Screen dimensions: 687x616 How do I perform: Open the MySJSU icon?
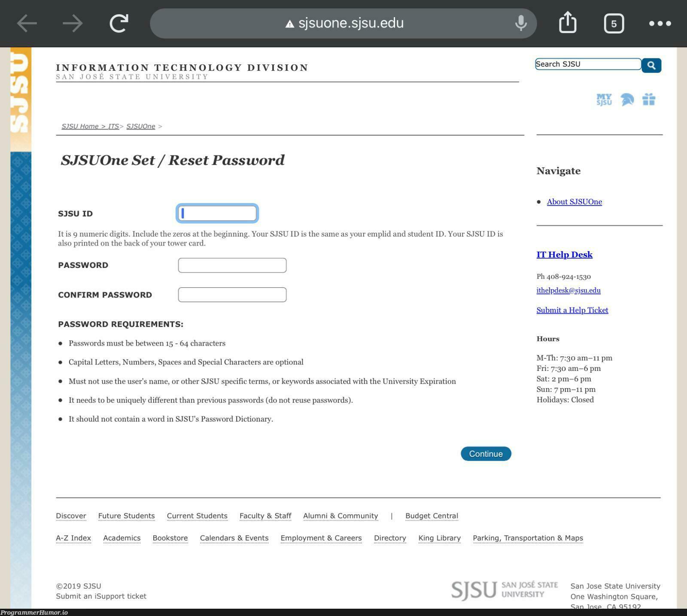[604, 100]
